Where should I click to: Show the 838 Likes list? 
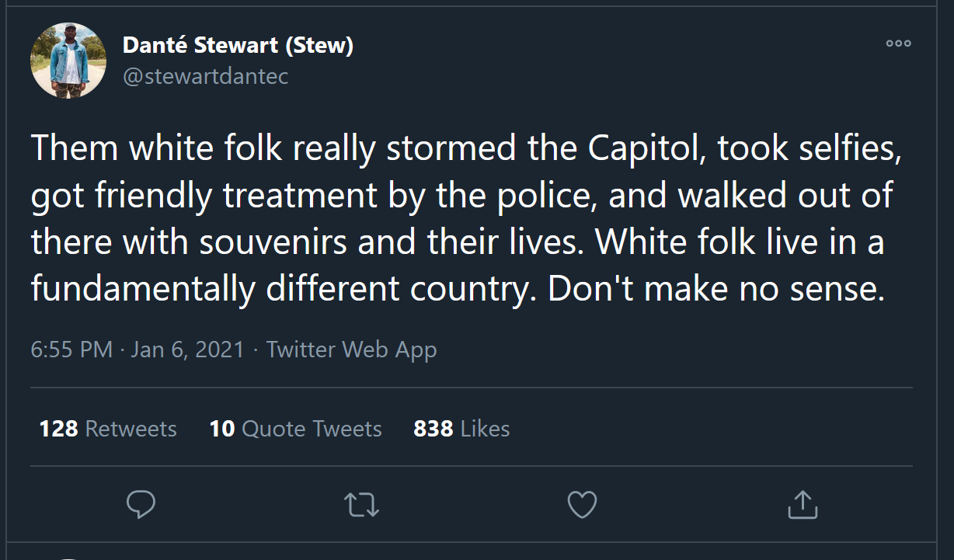coord(461,429)
